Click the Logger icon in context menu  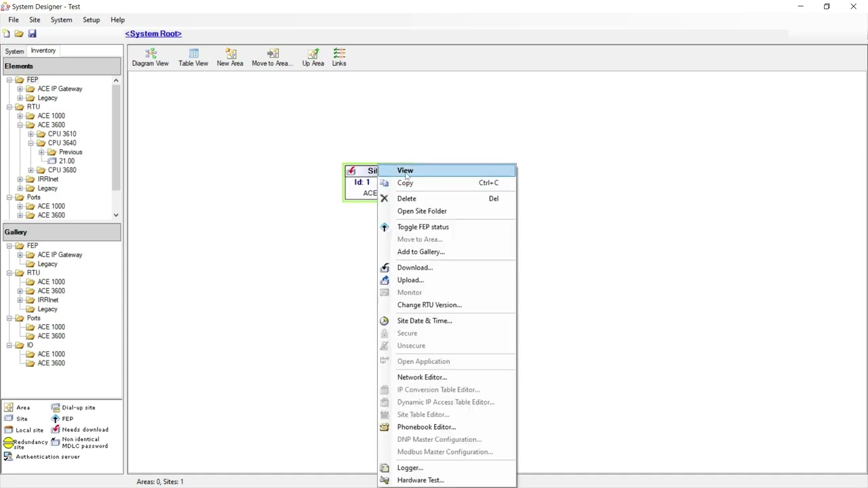384,468
